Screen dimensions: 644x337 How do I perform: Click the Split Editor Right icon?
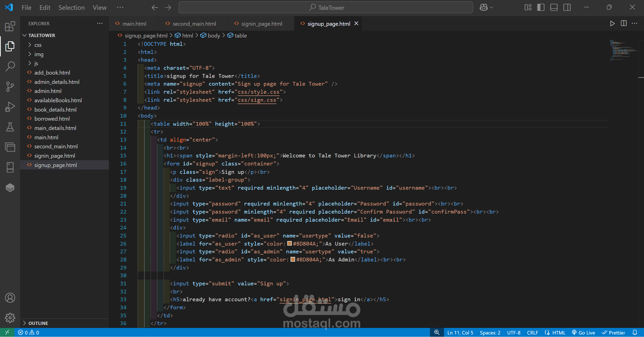click(624, 23)
